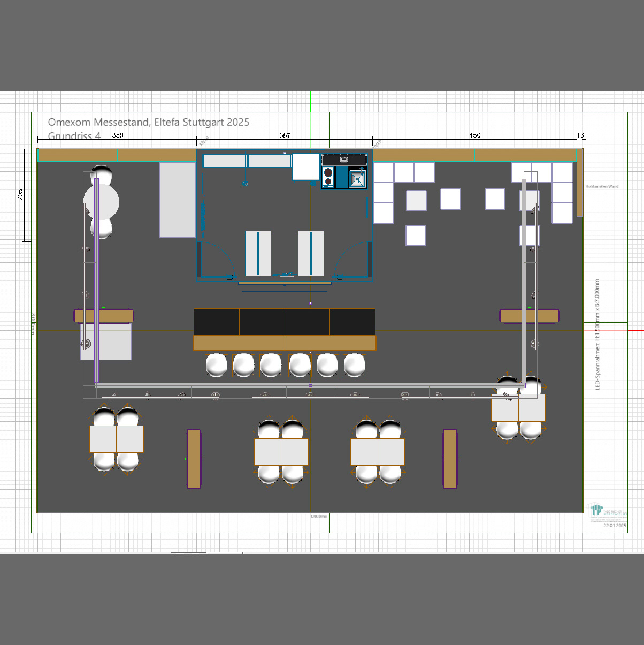Screen dimensions: 644x645
Task: Select the "Grundriss 4" label
Action: [74, 136]
